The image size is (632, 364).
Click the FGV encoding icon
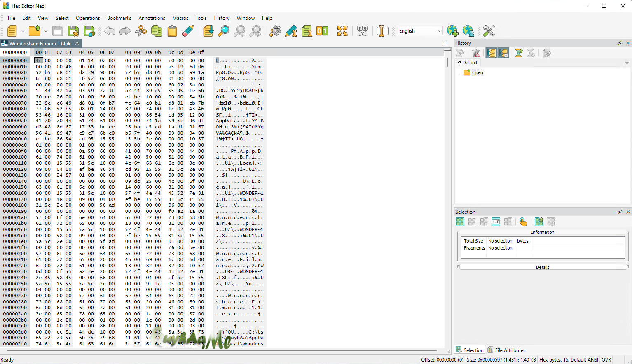tap(363, 31)
